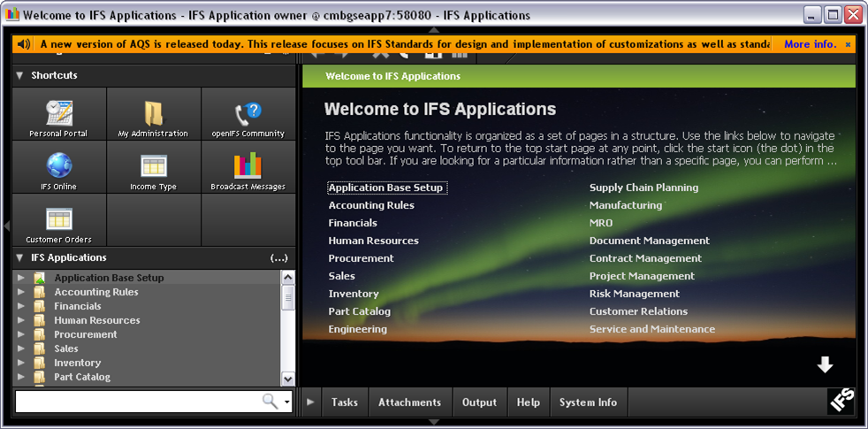
Task: Click the Inventory folder icon in tree
Action: click(39, 363)
